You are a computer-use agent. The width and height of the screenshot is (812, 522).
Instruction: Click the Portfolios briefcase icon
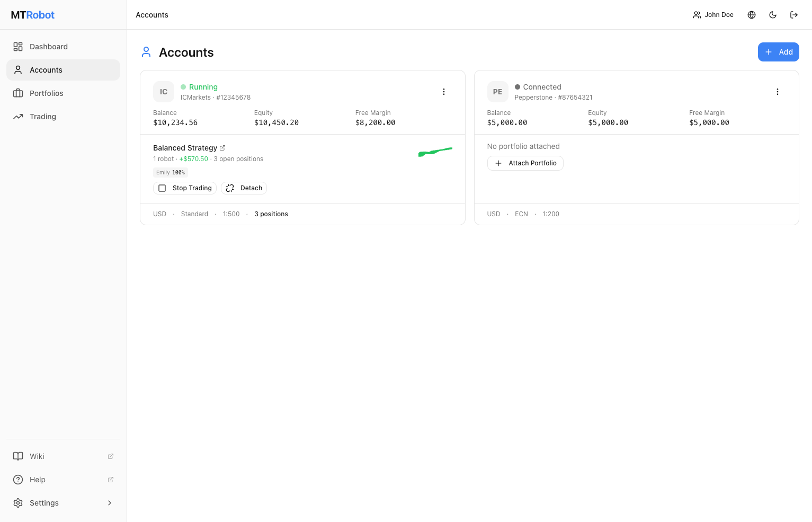[18, 93]
